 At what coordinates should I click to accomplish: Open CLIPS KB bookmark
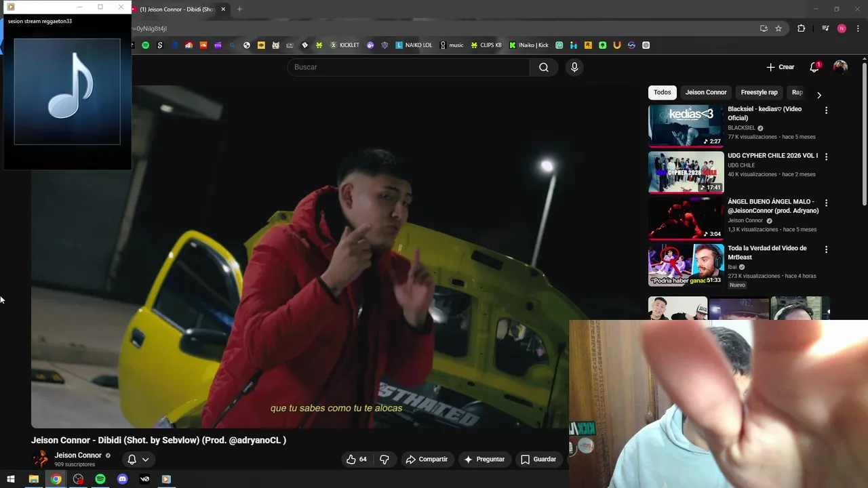point(486,45)
